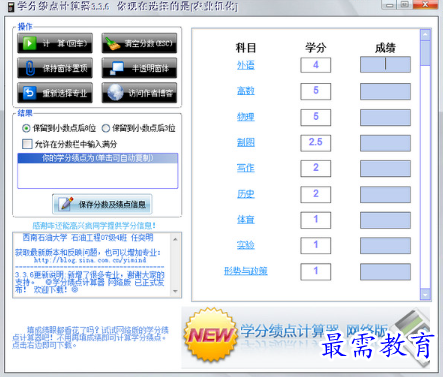
Task: Click the broom icon to clear scores
Action: click(112, 43)
